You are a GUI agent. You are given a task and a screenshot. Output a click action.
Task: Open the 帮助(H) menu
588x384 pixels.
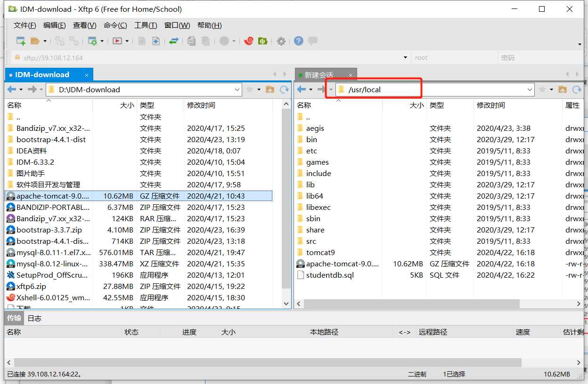[x=210, y=25]
